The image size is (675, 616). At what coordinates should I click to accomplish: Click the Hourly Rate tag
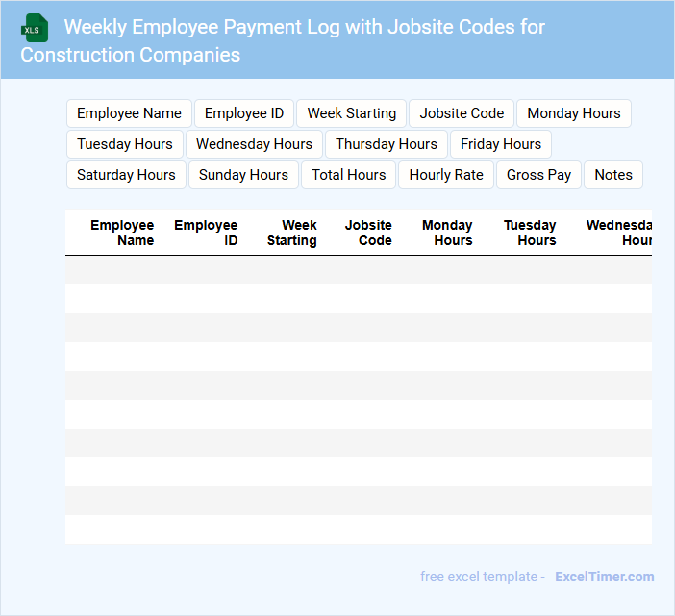(x=446, y=175)
